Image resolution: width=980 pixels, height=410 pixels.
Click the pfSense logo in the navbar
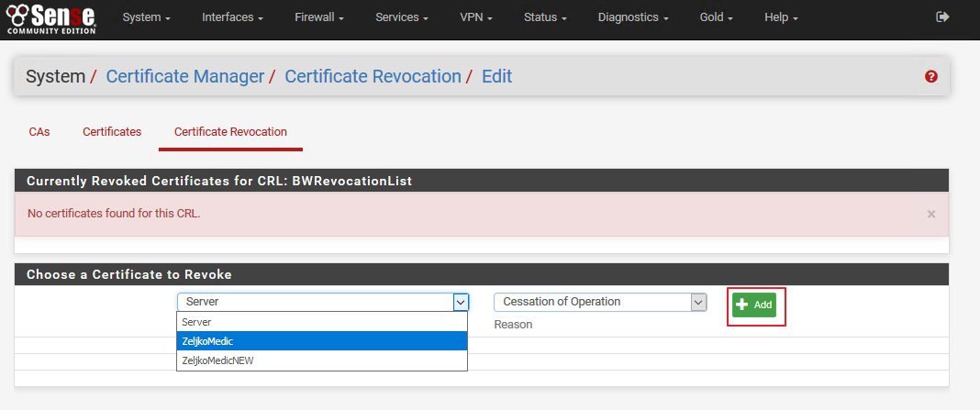point(49,17)
